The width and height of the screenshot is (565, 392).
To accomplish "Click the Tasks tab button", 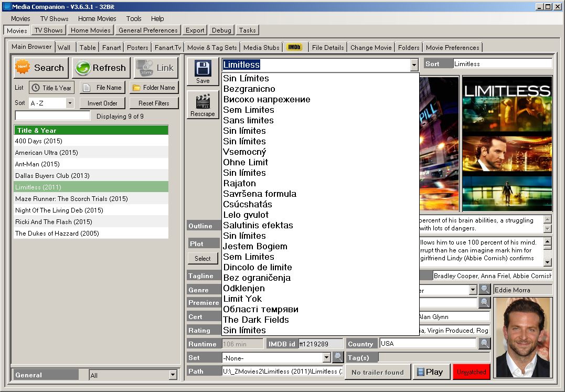I will [x=247, y=30].
